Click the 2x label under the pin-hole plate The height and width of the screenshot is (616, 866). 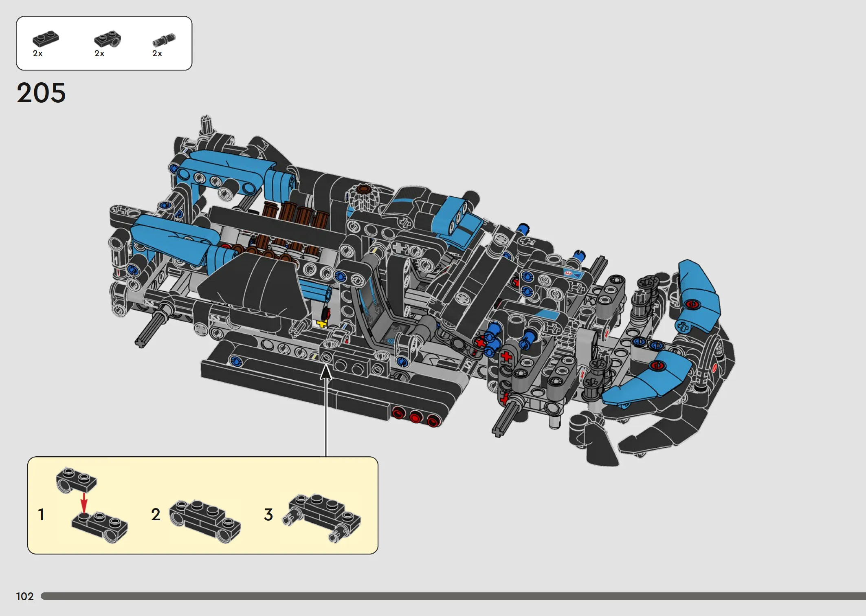tap(99, 53)
